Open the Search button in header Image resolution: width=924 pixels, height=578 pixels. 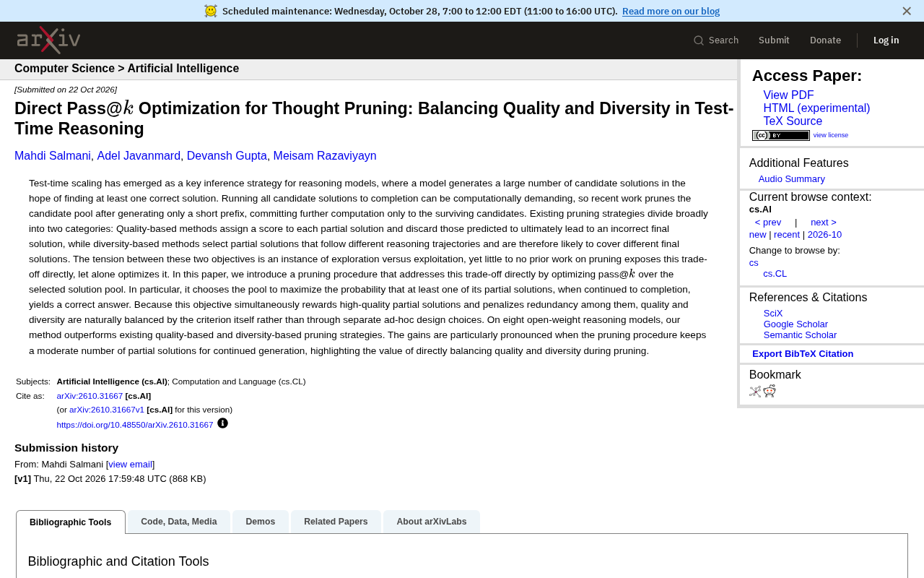point(716,40)
